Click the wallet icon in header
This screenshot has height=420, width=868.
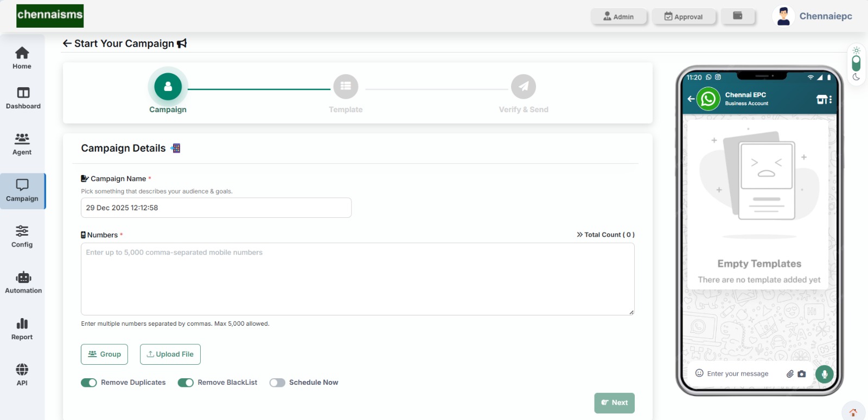[737, 16]
